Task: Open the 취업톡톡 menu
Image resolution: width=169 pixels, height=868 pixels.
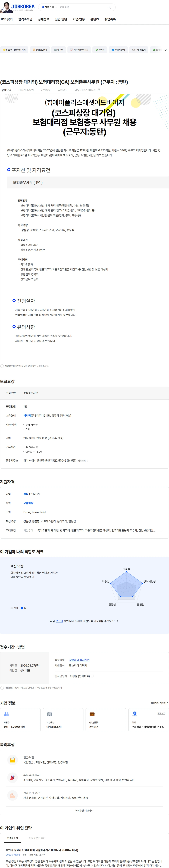Action: click(x=110, y=19)
